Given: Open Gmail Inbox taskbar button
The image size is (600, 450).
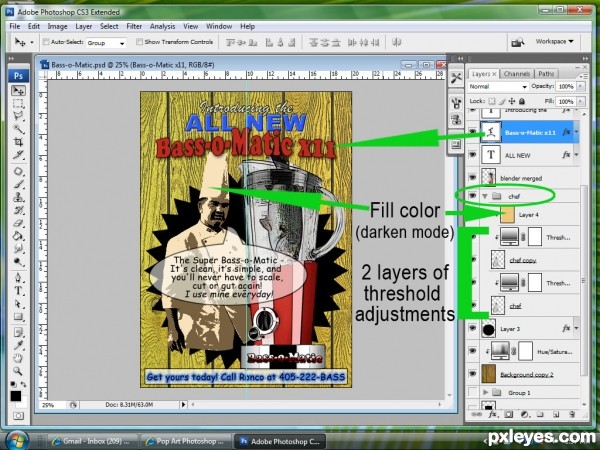Looking at the screenshot, I should 93,441.
